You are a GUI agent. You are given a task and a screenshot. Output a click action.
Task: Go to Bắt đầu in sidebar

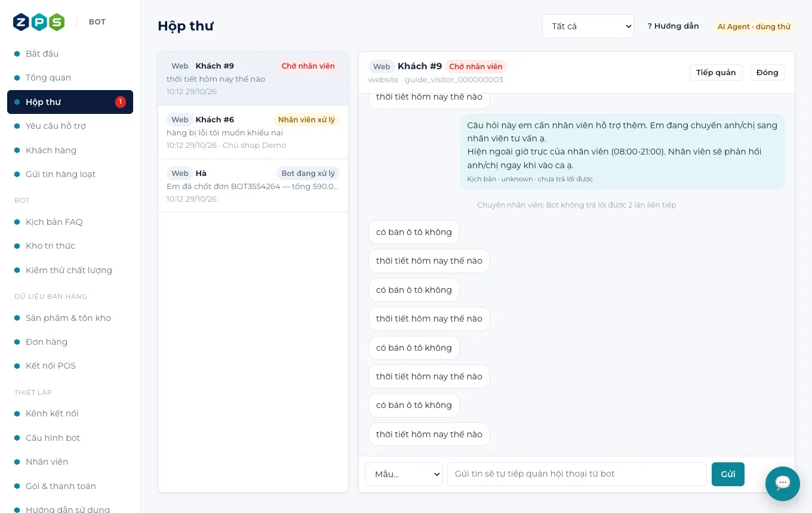click(70, 54)
